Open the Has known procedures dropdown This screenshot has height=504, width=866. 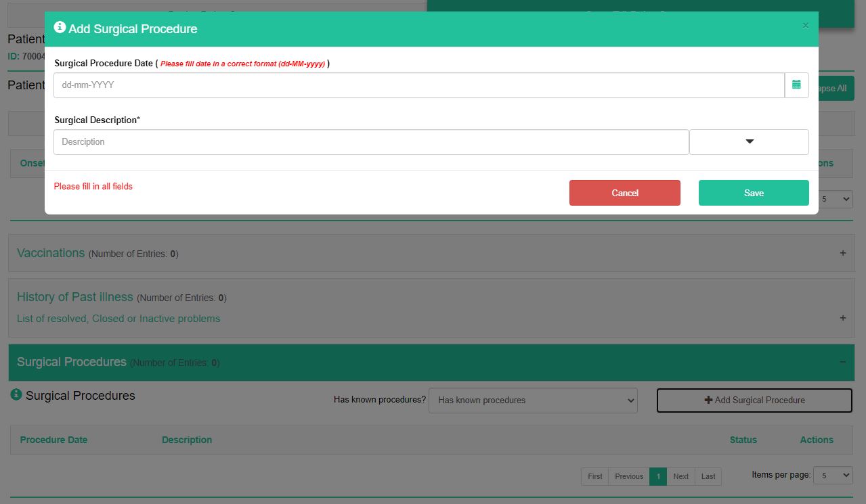[x=533, y=400]
